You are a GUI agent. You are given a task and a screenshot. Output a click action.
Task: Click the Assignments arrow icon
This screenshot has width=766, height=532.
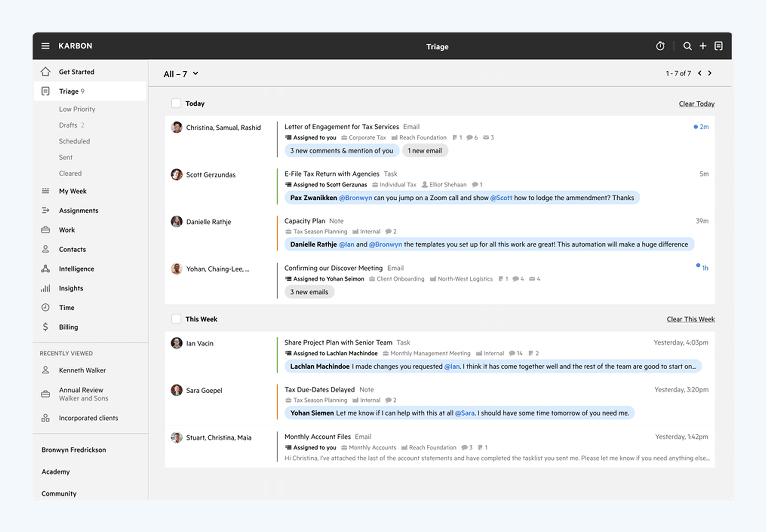[x=45, y=210]
